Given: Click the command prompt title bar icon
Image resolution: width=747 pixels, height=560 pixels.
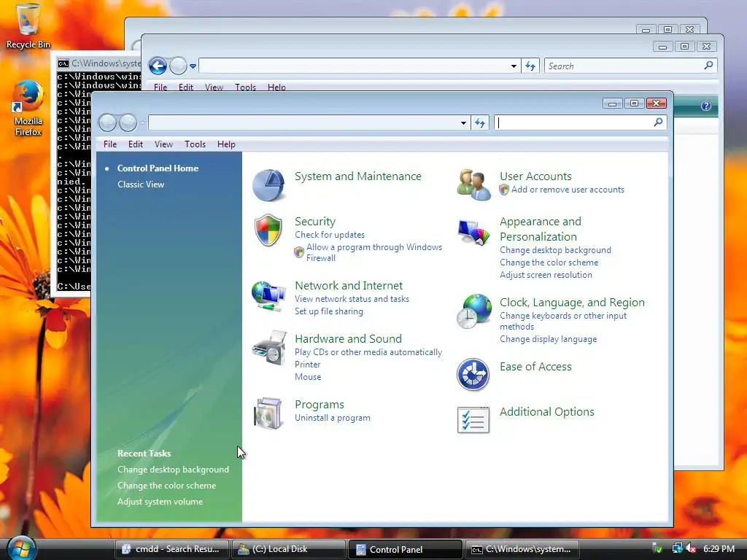Looking at the screenshot, I should point(63,63).
